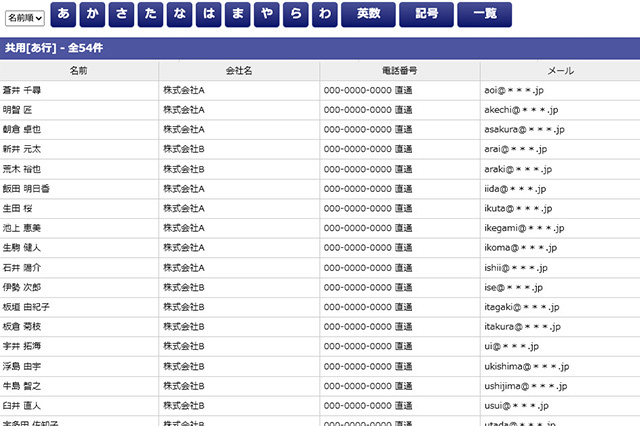Image resolution: width=640 pixels, height=426 pixels.
Task: Filter contacts by ら row
Action: click(x=296, y=14)
